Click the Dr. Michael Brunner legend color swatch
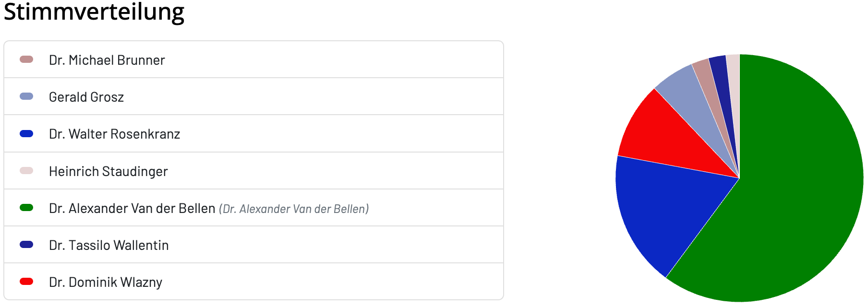Screen dimensions: 868x307 pyautogui.click(x=26, y=59)
